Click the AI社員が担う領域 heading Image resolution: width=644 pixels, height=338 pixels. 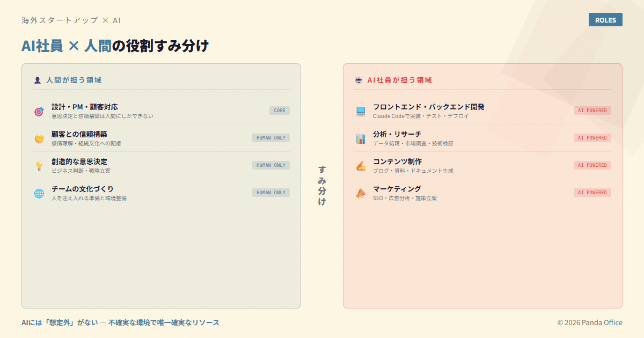[x=400, y=80]
